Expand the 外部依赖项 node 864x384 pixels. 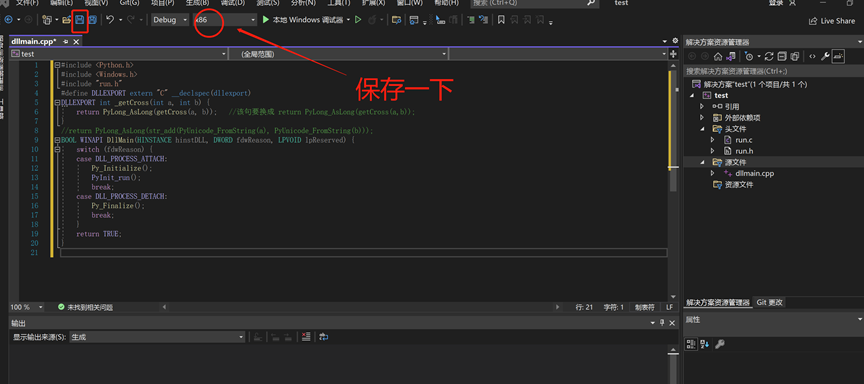pos(702,117)
